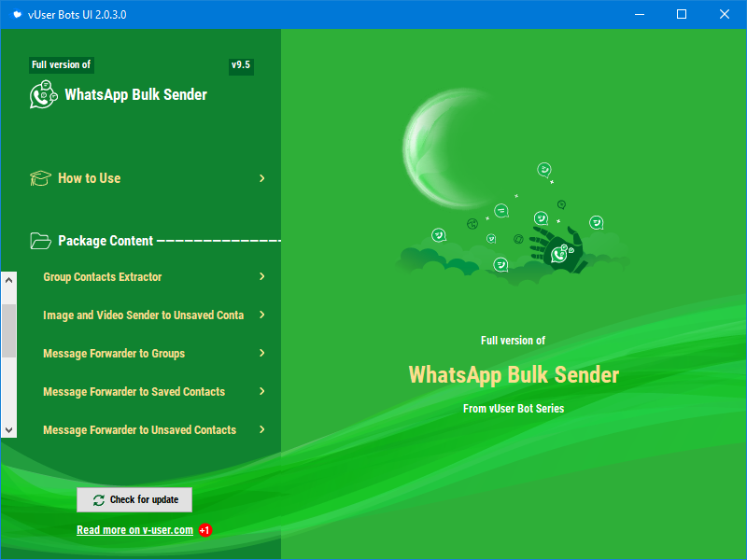Click the Package Content folder icon
The height and width of the screenshot is (560, 747).
(40, 241)
